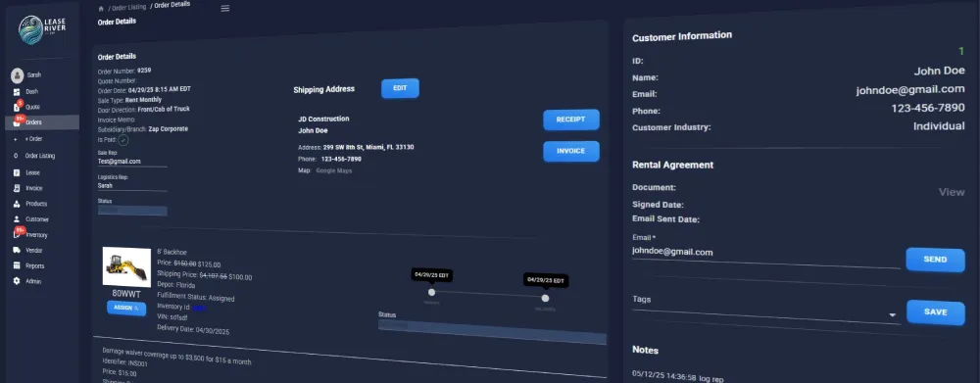Open the Google Maps link

click(x=334, y=169)
